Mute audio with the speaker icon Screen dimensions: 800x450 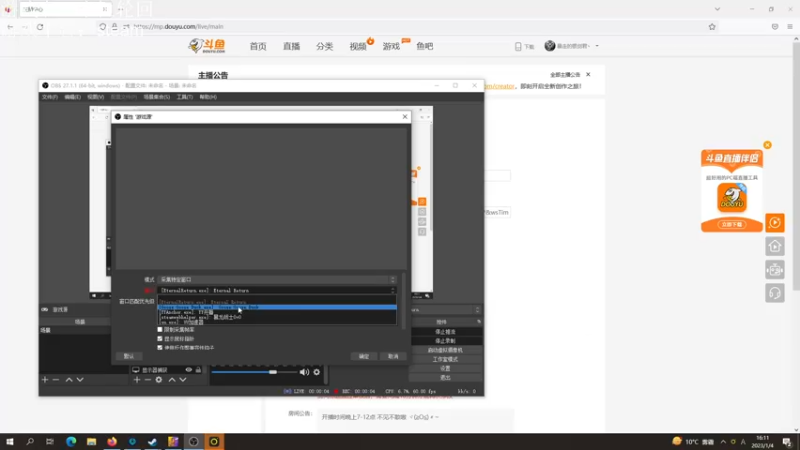[x=304, y=372]
